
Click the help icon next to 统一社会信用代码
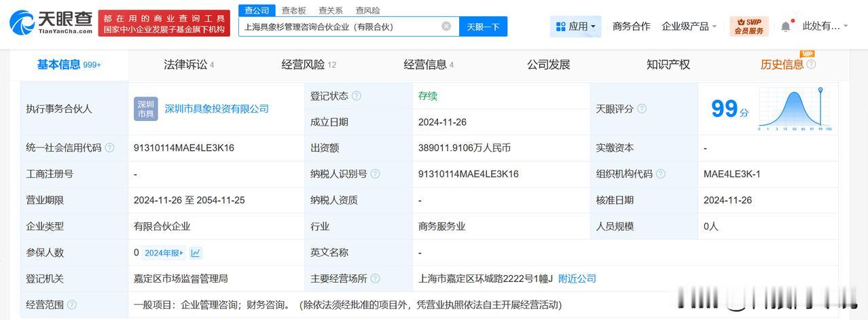[110, 147]
